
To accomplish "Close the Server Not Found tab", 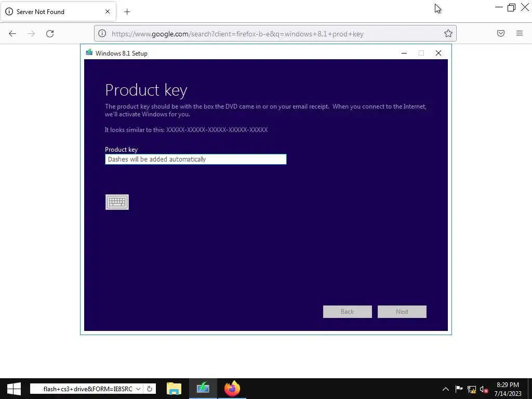I will click(108, 11).
